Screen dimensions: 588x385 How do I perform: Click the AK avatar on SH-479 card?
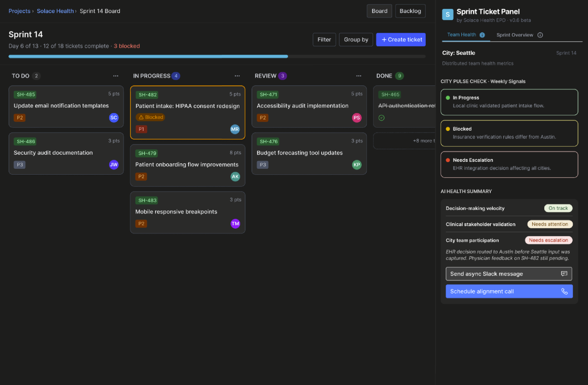[x=235, y=176]
